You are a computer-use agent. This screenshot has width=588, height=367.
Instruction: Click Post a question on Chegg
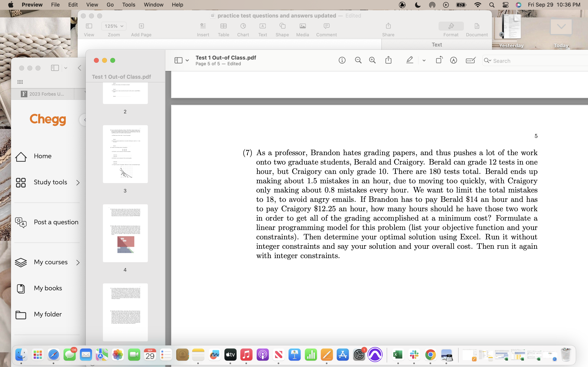pos(56,222)
